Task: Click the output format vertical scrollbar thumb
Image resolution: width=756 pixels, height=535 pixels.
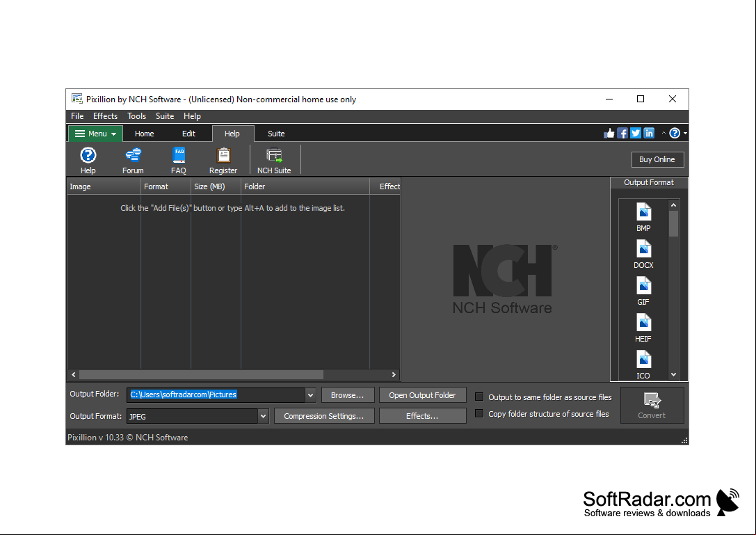Action: (x=673, y=224)
